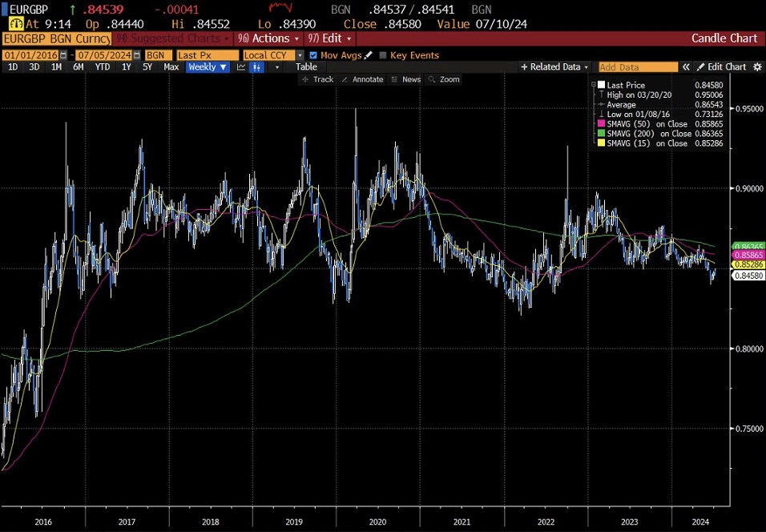Open end date calendar picker icon
The height and width of the screenshot is (532, 766).
pos(137,55)
